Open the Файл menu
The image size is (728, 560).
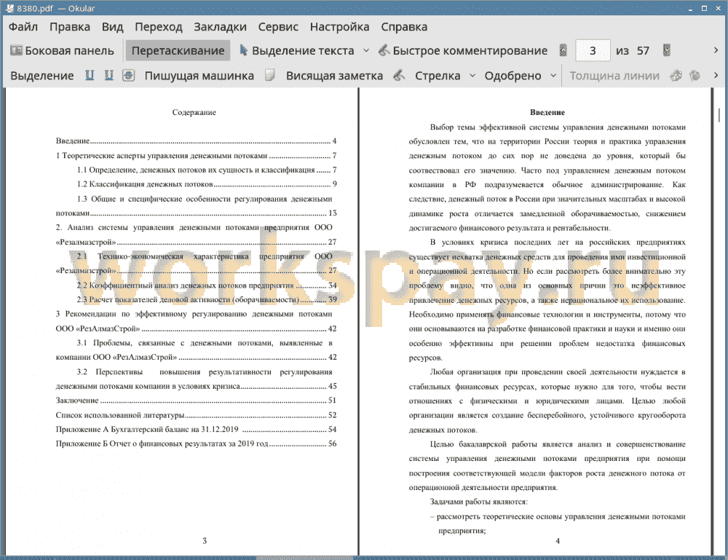coord(23,27)
